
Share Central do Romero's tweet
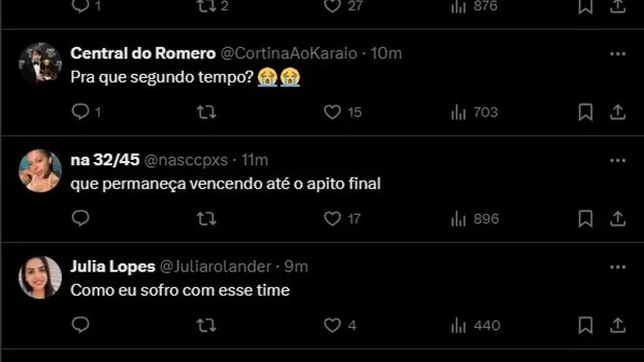click(x=618, y=111)
